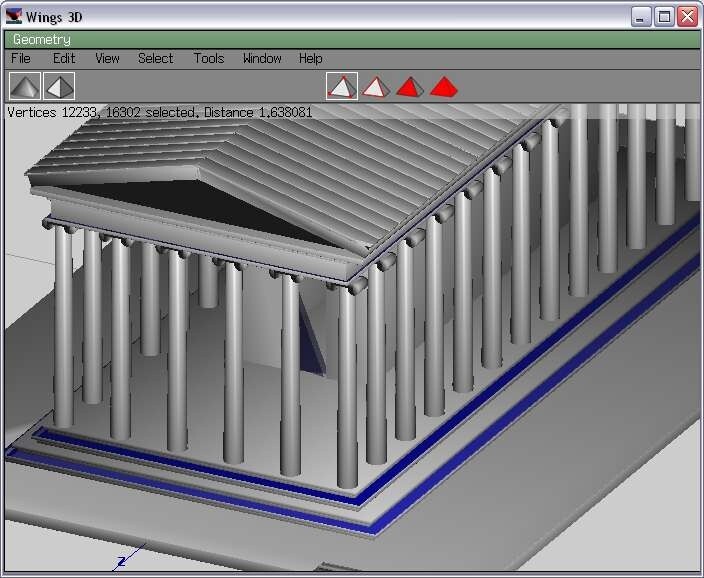
Task: Open the Help menu
Action: click(x=310, y=59)
